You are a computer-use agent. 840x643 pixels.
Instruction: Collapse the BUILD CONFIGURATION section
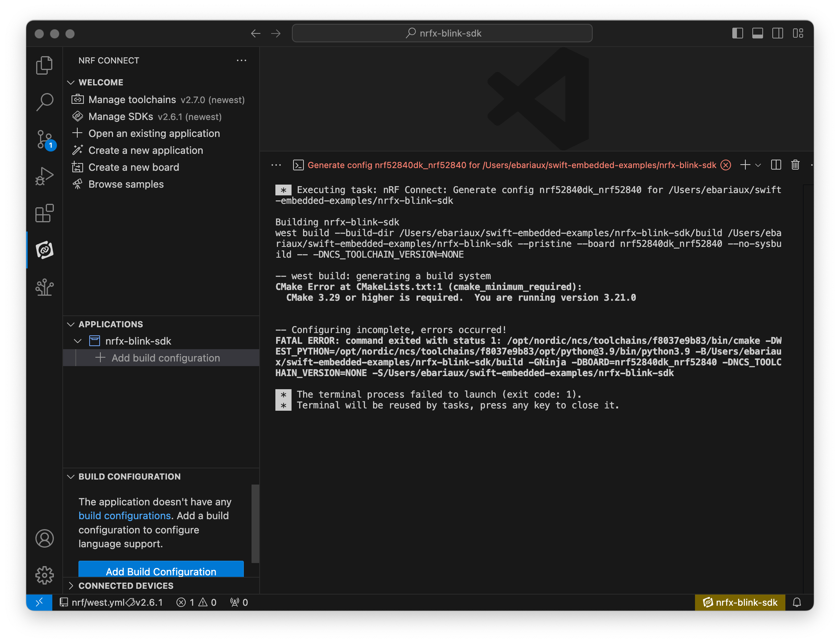click(70, 476)
